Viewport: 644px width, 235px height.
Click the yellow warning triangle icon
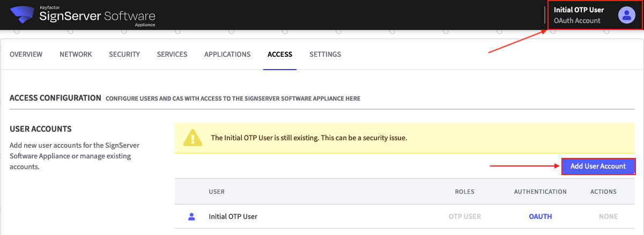click(193, 138)
